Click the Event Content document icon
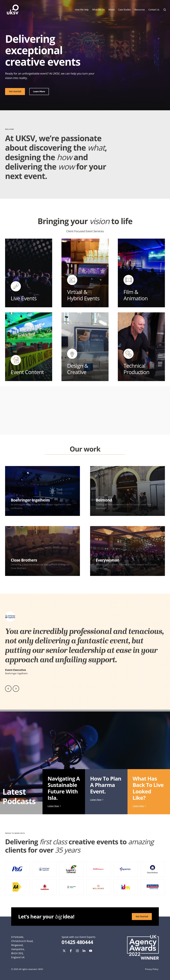The width and height of the screenshot is (170, 980). pos(16,360)
